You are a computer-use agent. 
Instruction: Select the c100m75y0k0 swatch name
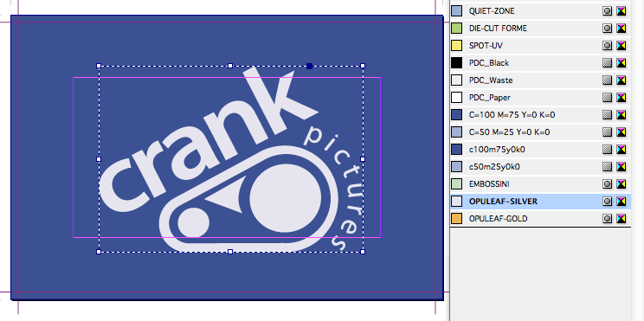(497, 150)
